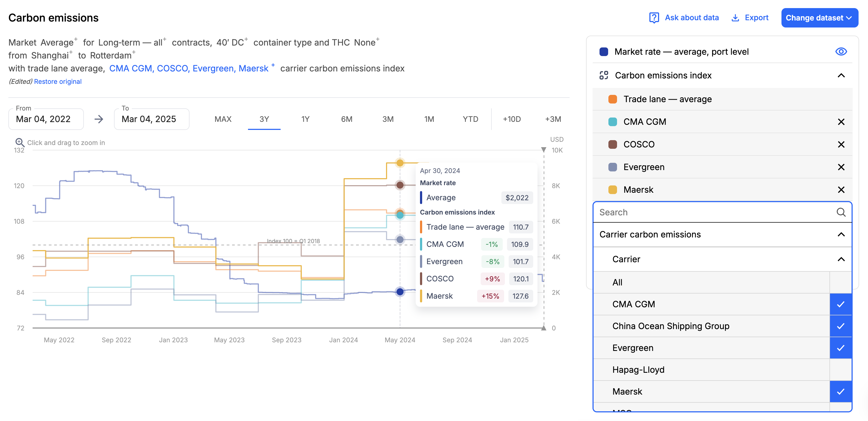Remove CMA CGM with the X icon
Viewport: 868px width, 421px height.
pos(841,122)
